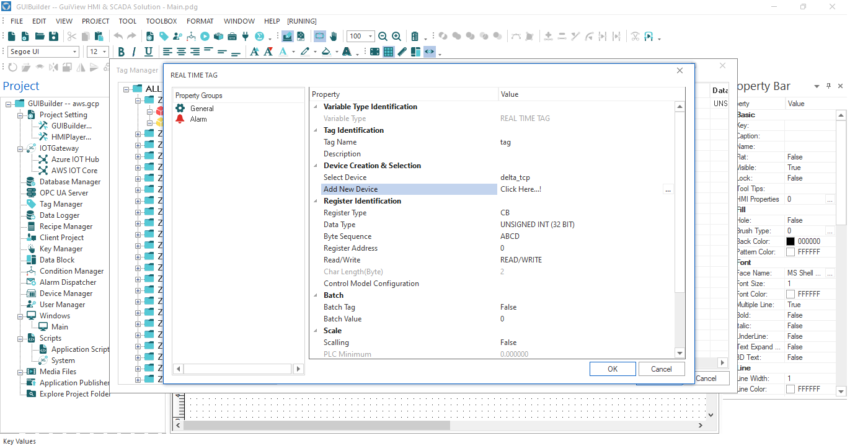Click the toolbox briefcase toolbar icon

(x=232, y=36)
